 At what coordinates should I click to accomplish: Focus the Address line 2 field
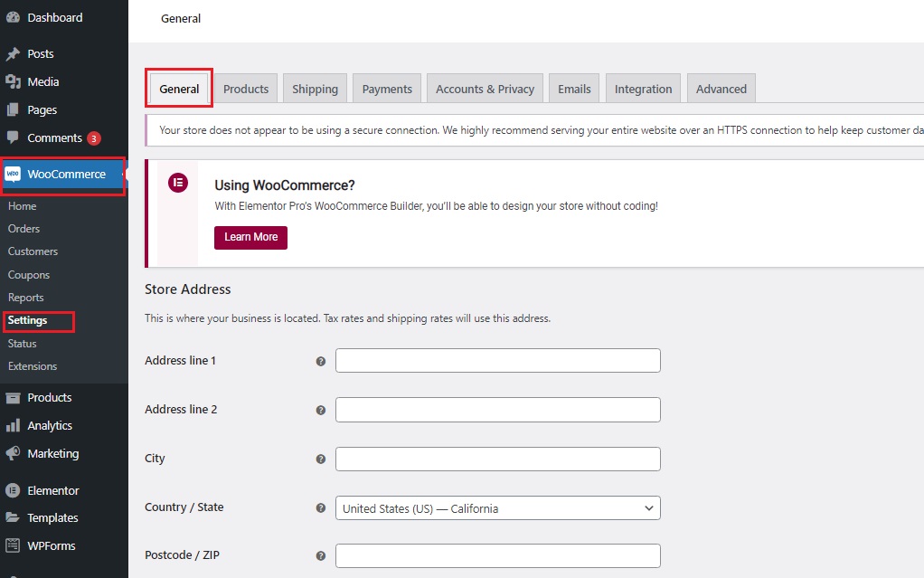point(498,410)
